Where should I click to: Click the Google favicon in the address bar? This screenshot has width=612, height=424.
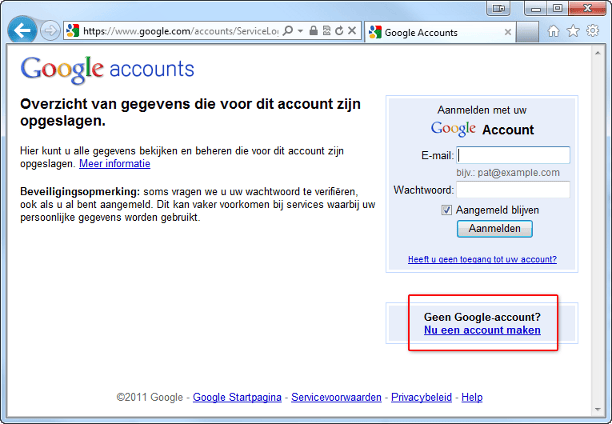(x=73, y=30)
